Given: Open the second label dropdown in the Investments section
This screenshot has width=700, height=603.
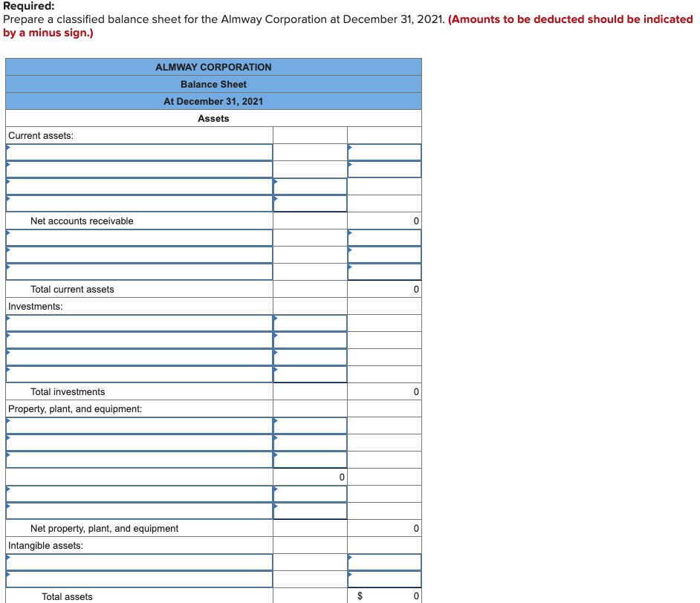Looking at the screenshot, I should [x=137, y=339].
